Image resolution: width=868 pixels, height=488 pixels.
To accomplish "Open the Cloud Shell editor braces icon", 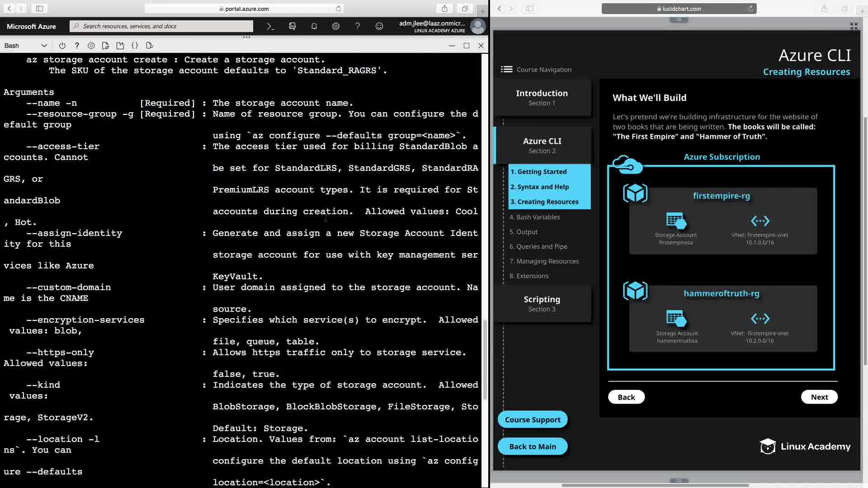I will coord(135,46).
